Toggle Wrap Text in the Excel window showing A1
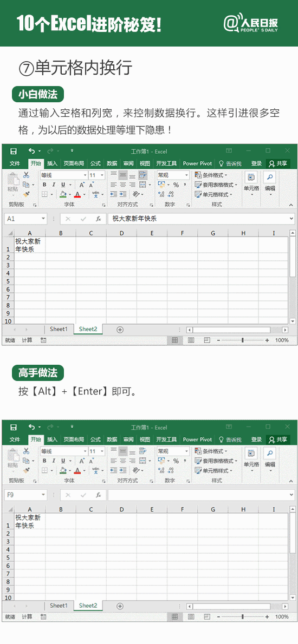Screen dimensions: 298x644 point(142,175)
